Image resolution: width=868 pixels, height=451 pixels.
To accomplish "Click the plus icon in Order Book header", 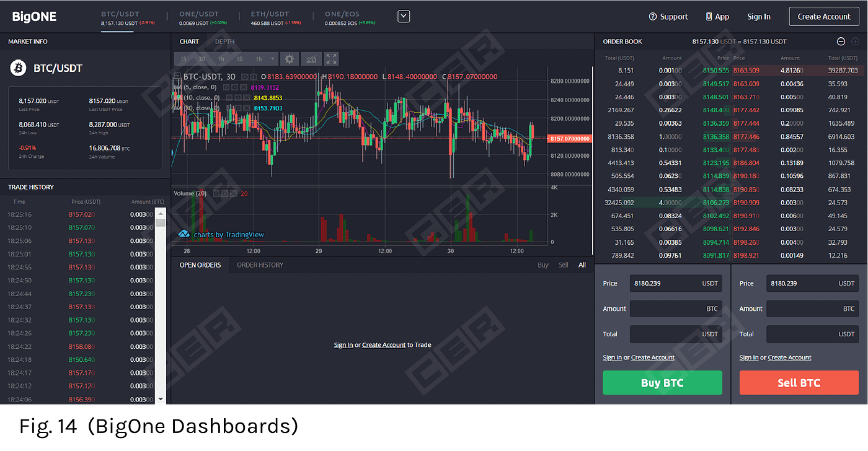I will [x=856, y=42].
